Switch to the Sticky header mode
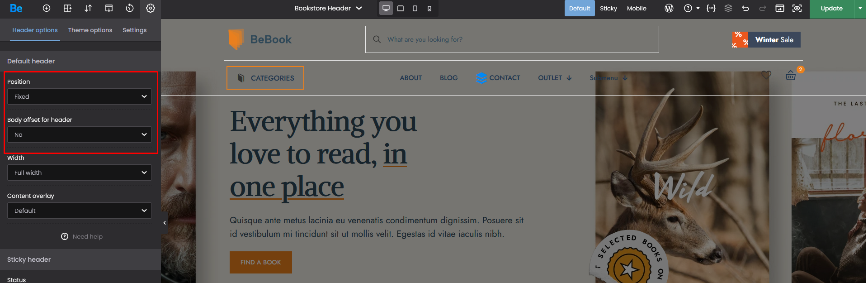Screen dimensions: 868x283 (608, 8)
